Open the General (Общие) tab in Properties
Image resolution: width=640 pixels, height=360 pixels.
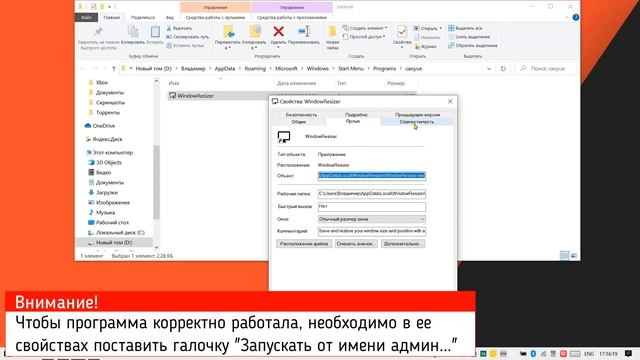pyautogui.click(x=299, y=122)
